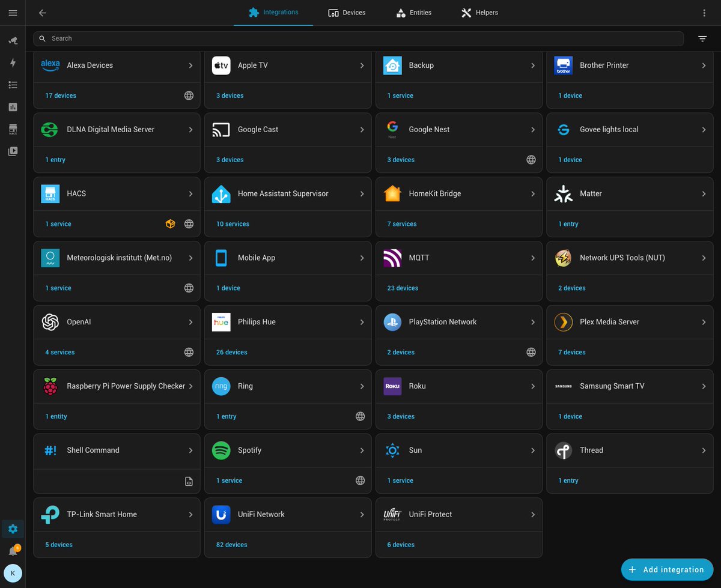
Task: Expand the Apple TV chevron
Action: (x=362, y=65)
